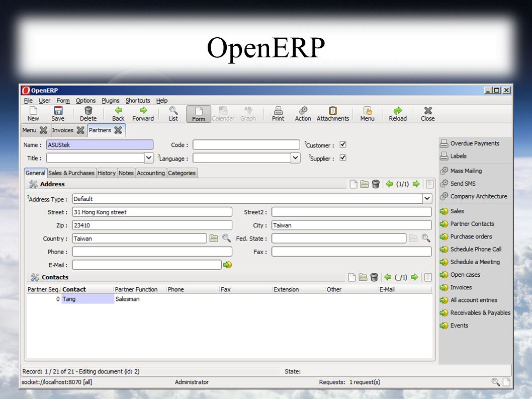Go to next Address record
The image size is (532, 399).
[x=416, y=184]
